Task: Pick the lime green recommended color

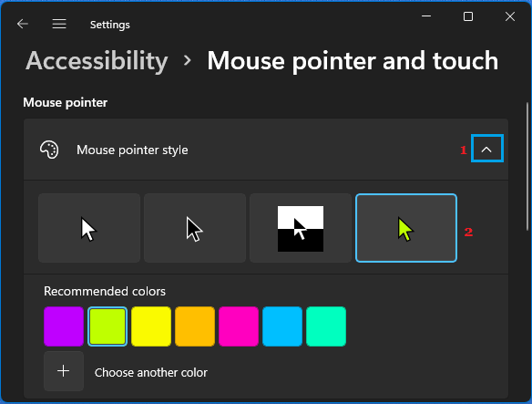Action: 107,326
